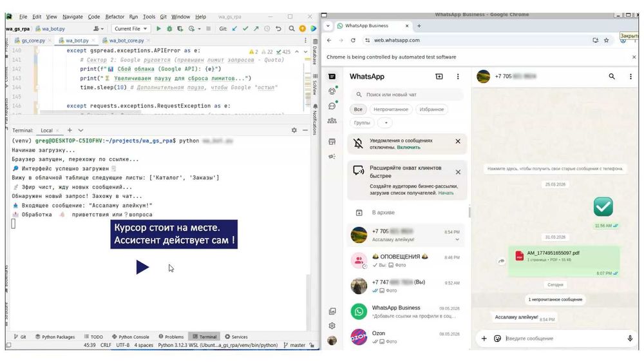
Task: Hide the Terminal panel with minus icon
Action: point(305,130)
